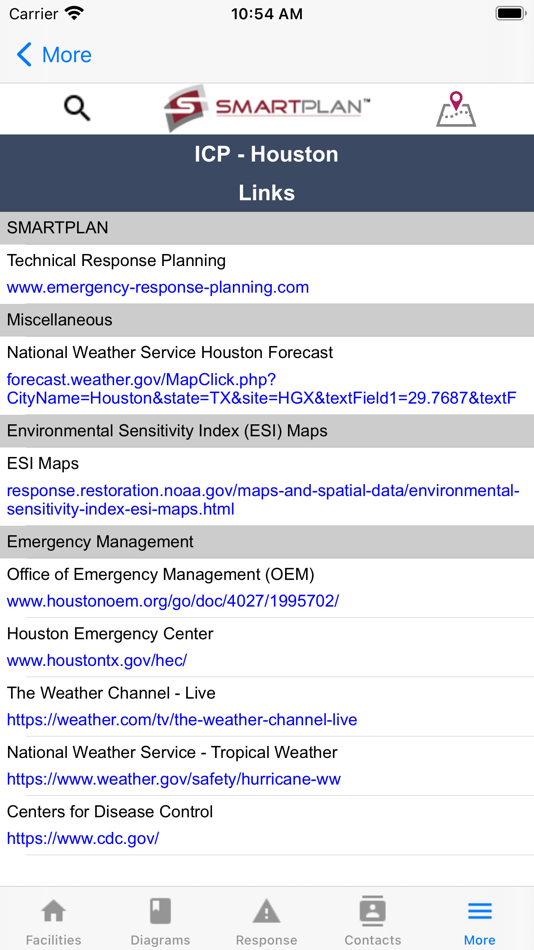This screenshot has height=950, width=534.
Task: Tap the search magnifier icon
Action: coord(78,108)
